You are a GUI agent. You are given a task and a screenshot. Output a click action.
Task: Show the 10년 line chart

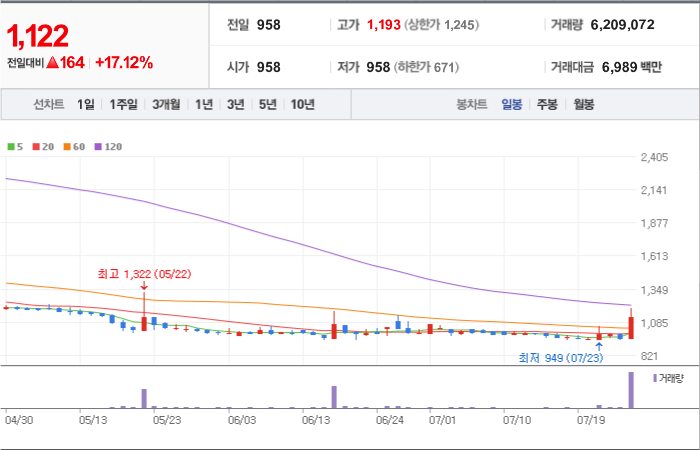[x=303, y=105]
